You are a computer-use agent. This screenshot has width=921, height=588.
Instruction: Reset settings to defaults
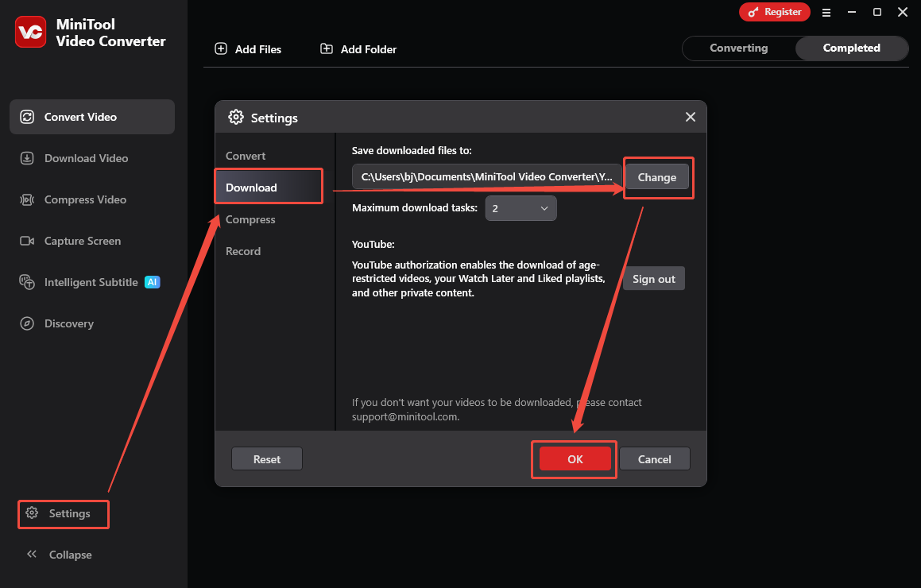(266, 458)
